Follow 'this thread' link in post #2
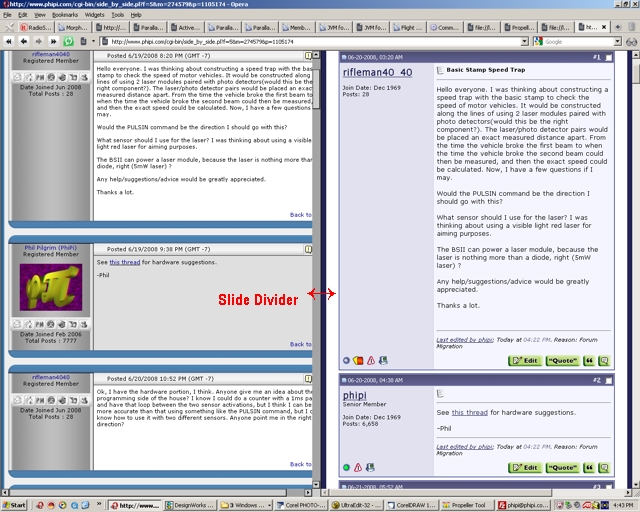This screenshot has width=640, height=512. pos(469,412)
